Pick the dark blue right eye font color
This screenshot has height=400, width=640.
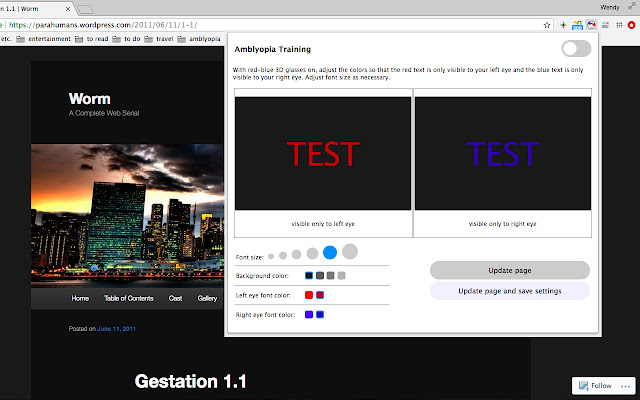tap(320, 314)
